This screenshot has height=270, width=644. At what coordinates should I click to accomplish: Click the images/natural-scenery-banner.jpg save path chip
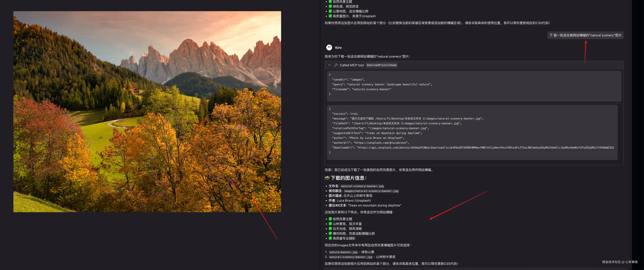[371, 191]
